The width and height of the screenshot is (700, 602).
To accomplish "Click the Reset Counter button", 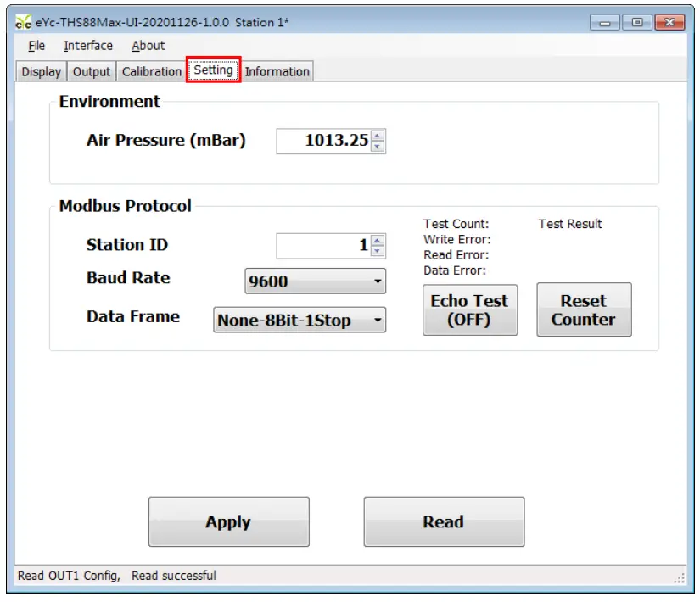I will point(584,310).
